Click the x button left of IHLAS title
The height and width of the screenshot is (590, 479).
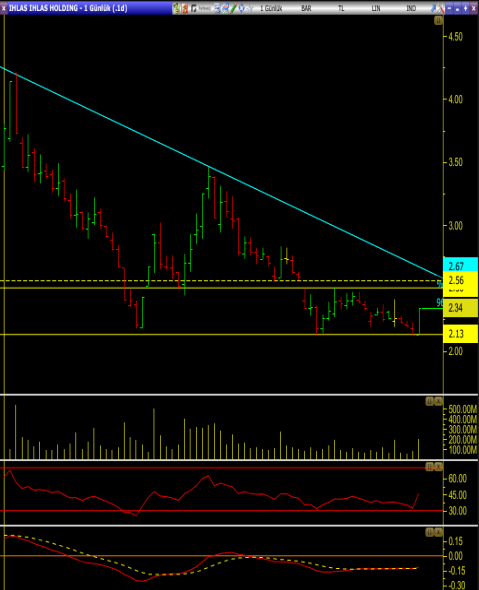(x=4, y=8)
